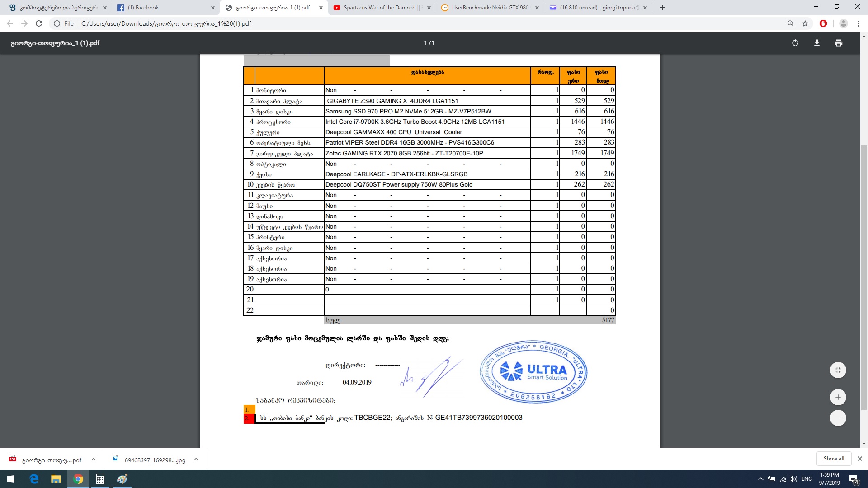Click Show all downloads button
The width and height of the screenshot is (868, 488).
pyautogui.click(x=834, y=459)
